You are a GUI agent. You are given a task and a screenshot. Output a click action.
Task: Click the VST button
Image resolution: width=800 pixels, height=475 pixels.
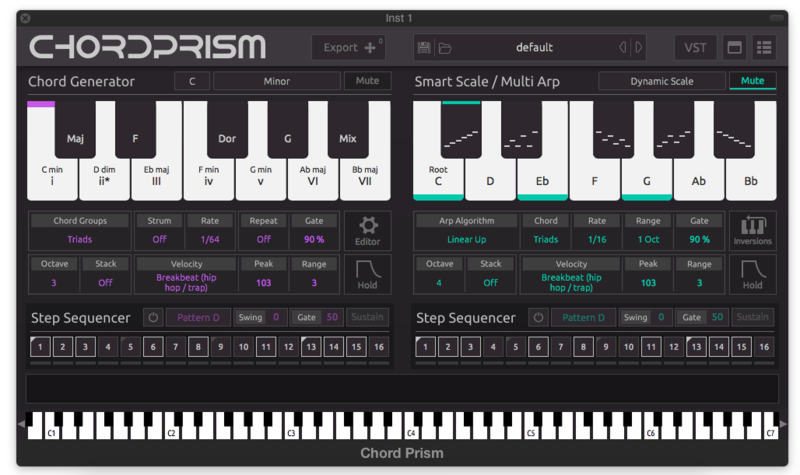(695, 47)
